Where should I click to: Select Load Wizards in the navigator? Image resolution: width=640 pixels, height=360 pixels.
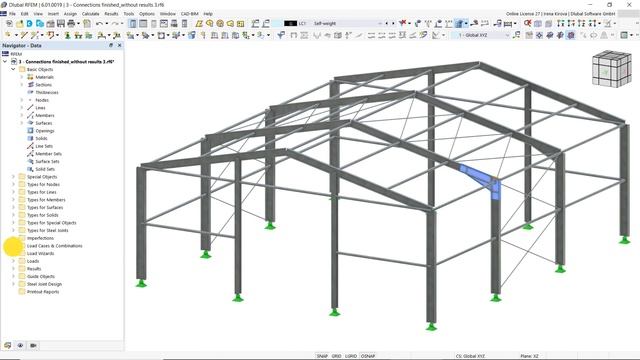point(40,253)
